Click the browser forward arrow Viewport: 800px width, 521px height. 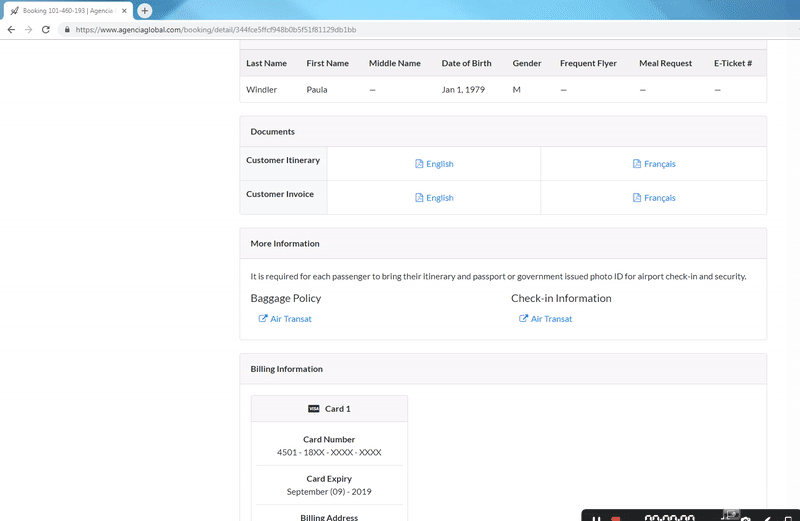coord(28,30)
